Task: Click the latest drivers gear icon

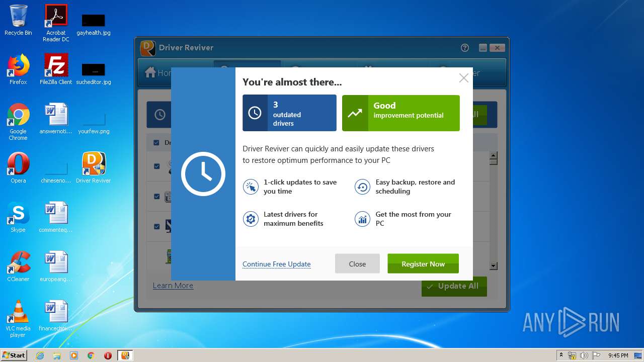Action: [x=251, y=219]
